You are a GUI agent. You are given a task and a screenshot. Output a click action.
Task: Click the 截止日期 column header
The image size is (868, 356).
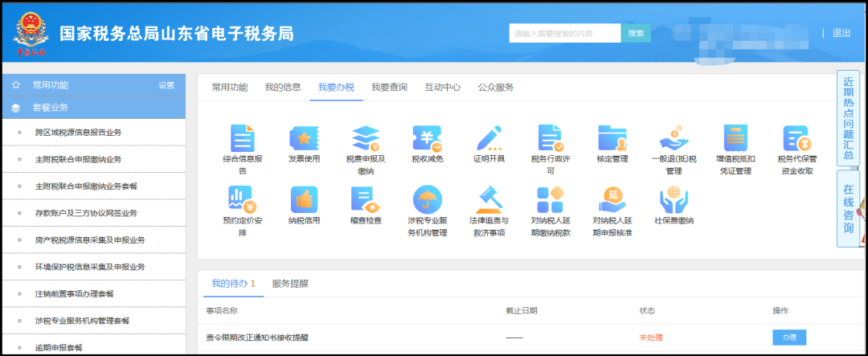click(x=522, y=311)
